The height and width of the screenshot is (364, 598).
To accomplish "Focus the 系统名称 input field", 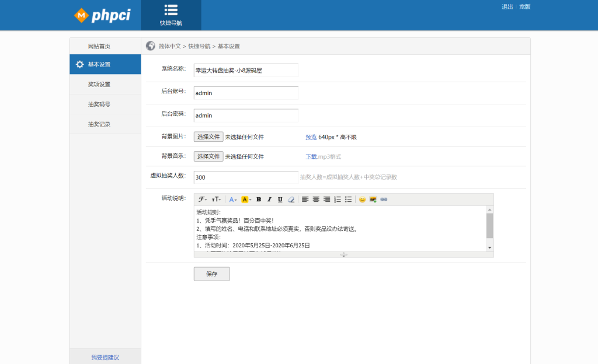I will coord(246,71).
